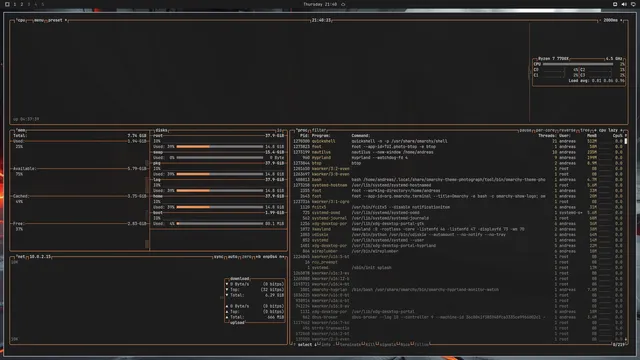
Task: Click the 10.0.2.15 IP address
Action: pos(40,257)
